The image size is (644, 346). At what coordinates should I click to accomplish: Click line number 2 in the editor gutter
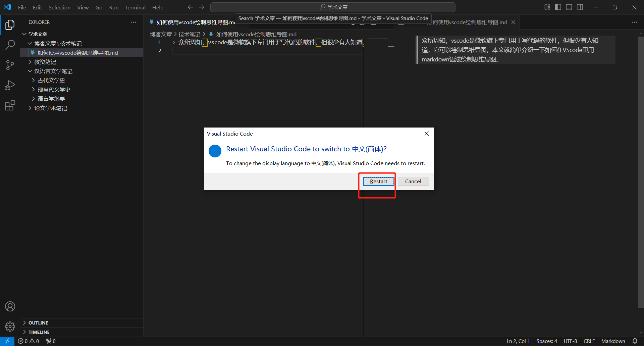160,51
